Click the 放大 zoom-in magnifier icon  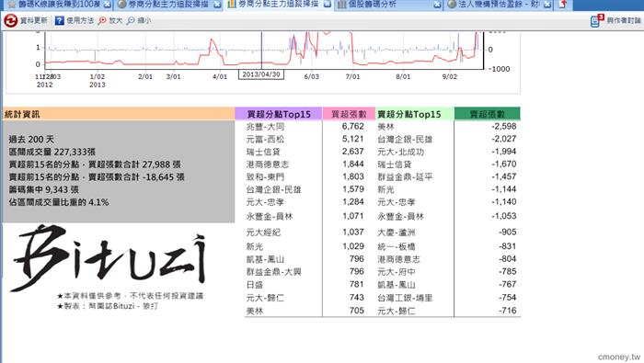[102, 20]
